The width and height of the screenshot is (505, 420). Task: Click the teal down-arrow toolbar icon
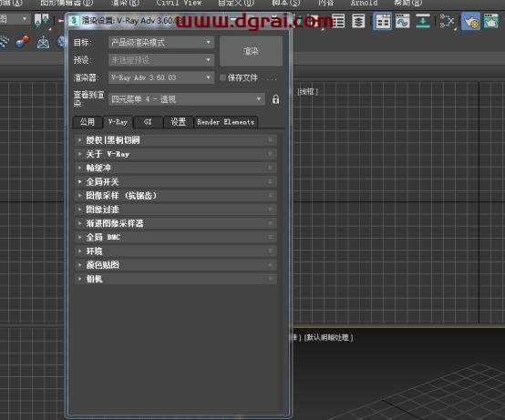click(423, 22)
